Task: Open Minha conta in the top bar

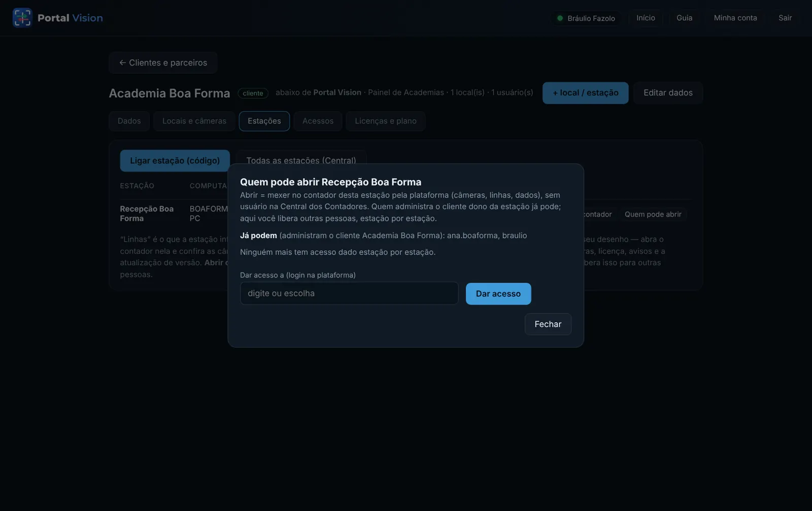Action: click(735, 18)
